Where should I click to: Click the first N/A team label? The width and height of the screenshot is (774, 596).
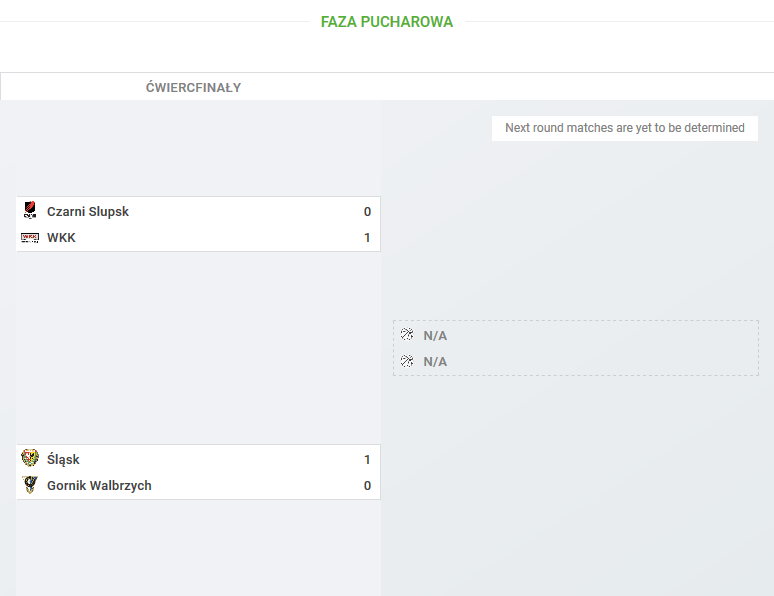pyautogui.click(x=435, y=336)
